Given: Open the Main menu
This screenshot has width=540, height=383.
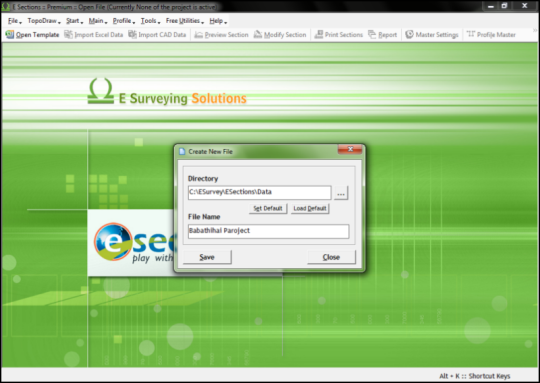Looking at the screenshot, I should [x=98, y=21].
